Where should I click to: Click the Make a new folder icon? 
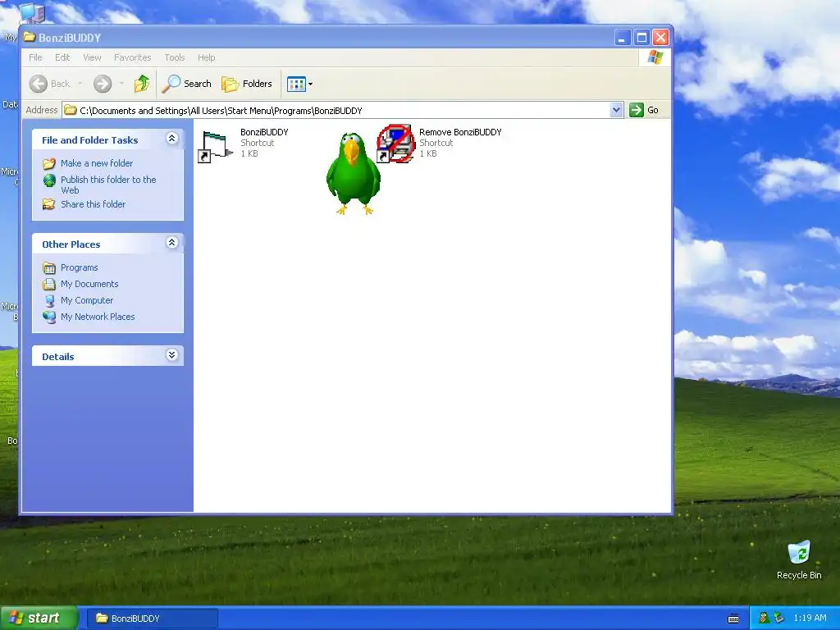coord(48,163)
